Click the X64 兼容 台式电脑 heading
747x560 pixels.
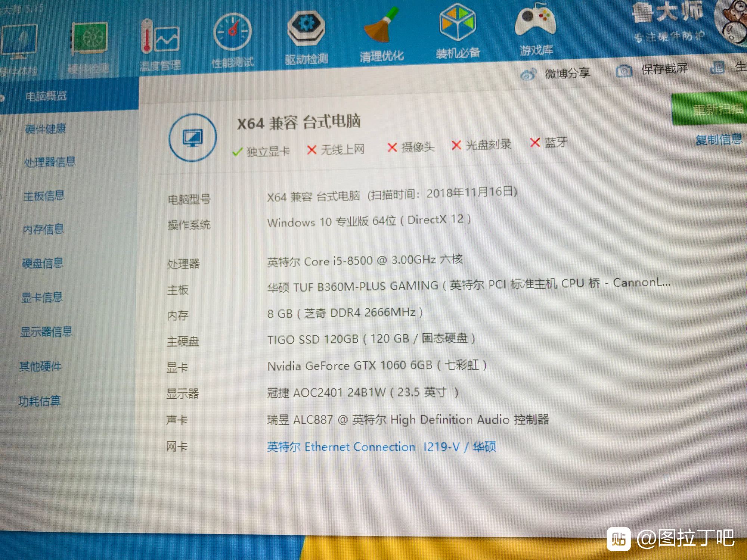pyautogui.click(x=299, y=122)
